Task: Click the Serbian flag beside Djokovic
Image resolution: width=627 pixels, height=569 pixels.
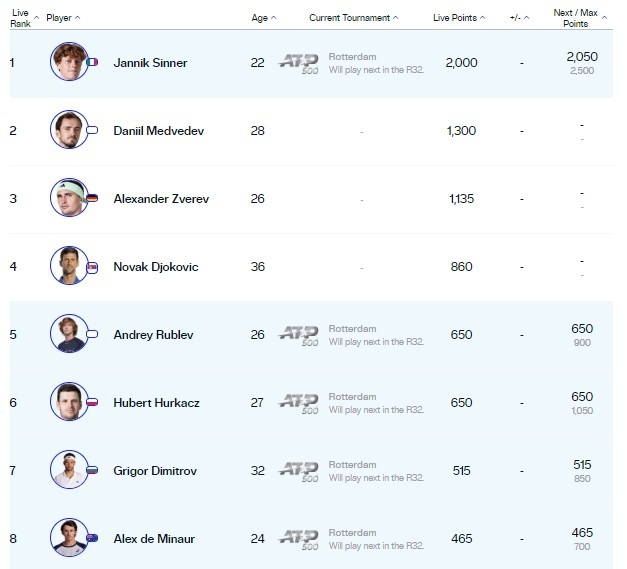Action: [93, 266]
